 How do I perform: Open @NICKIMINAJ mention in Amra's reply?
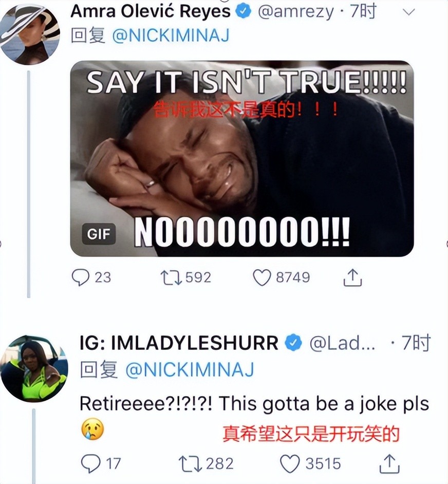point(171,35)
